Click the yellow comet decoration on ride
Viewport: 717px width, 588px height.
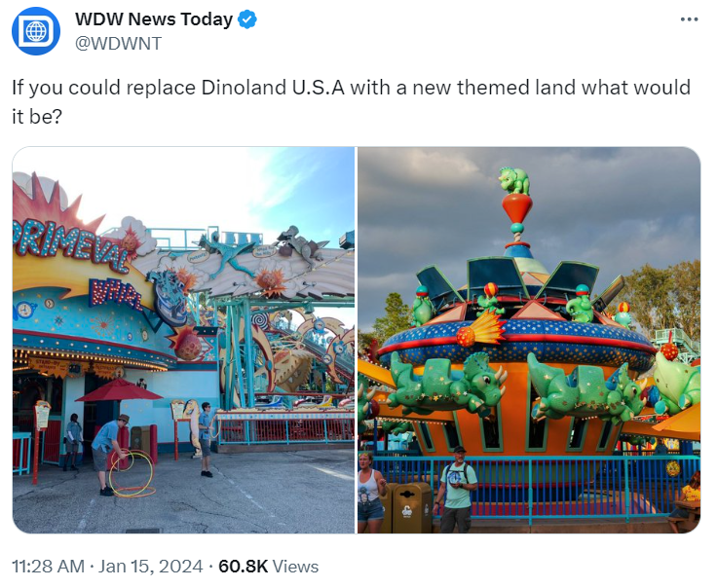click(481, 329)
